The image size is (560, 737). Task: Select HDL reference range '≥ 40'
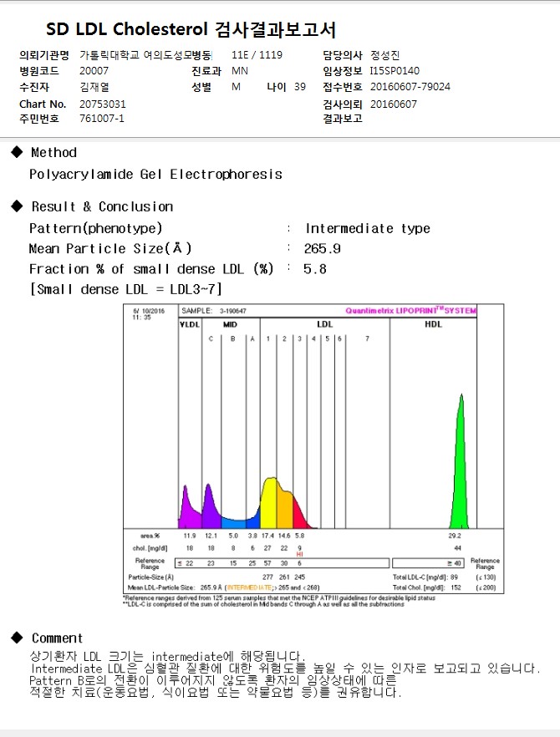(454, 563)
